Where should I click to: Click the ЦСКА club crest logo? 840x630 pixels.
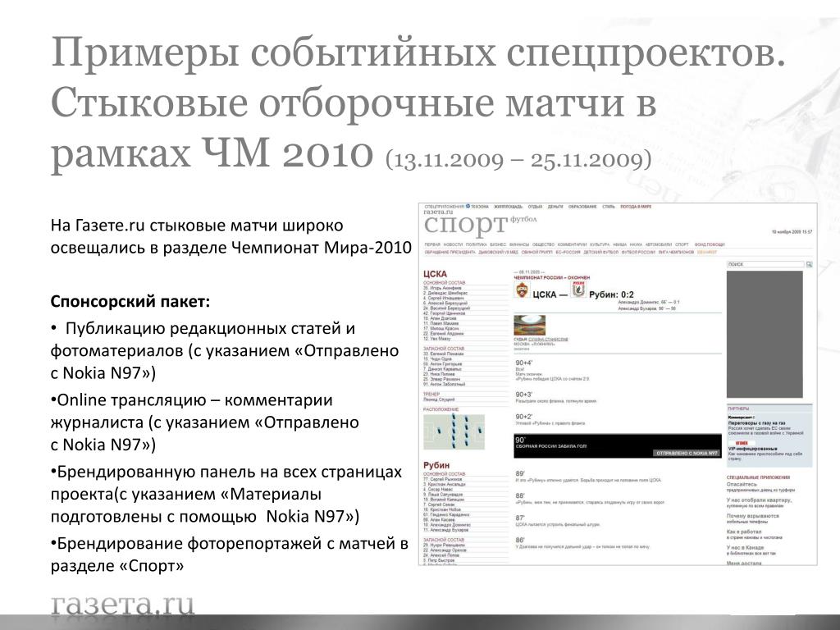click(521, 291)
